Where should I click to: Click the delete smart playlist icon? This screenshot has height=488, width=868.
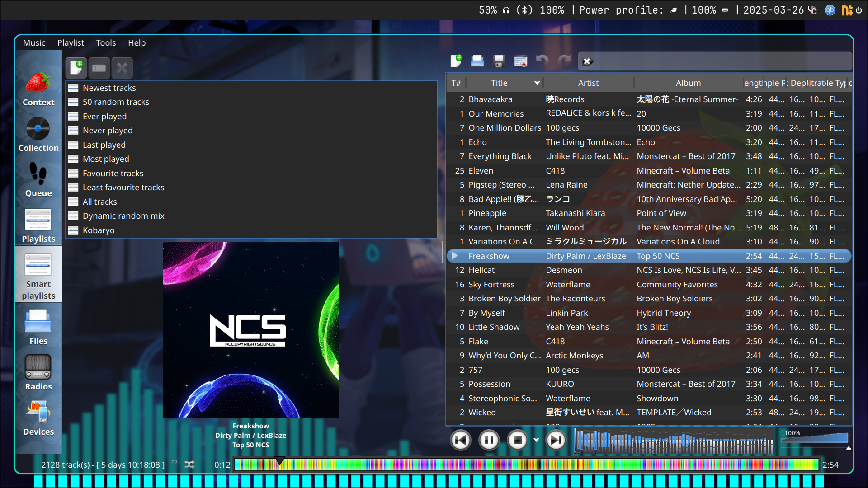pyautogui.click(x=122, y=68)
